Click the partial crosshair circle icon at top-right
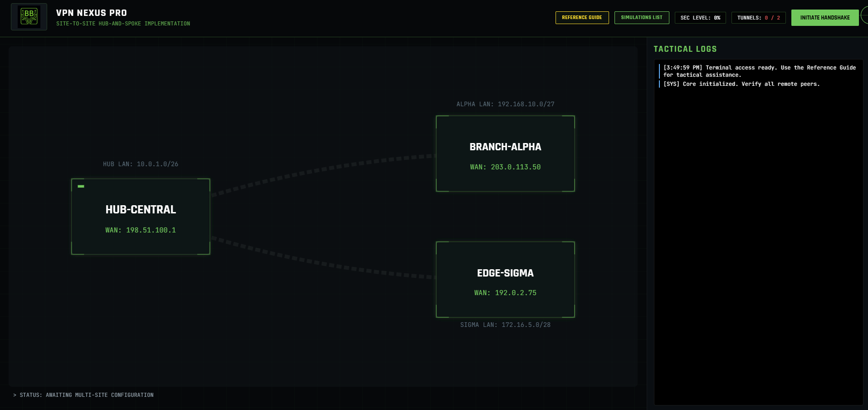 coord(864,16)
